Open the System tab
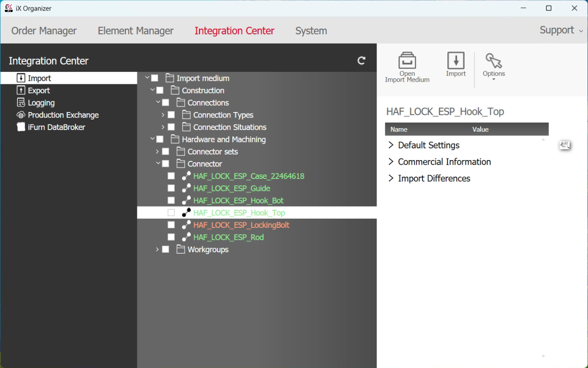Screen dimensions: 588x368 pyautogui.click(x=311, y=31)
